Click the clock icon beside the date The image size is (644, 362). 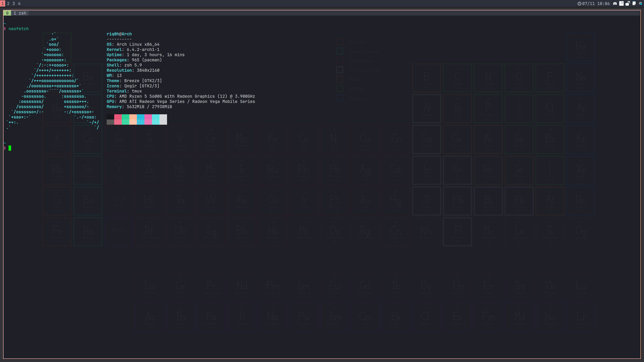pos(579,4)
